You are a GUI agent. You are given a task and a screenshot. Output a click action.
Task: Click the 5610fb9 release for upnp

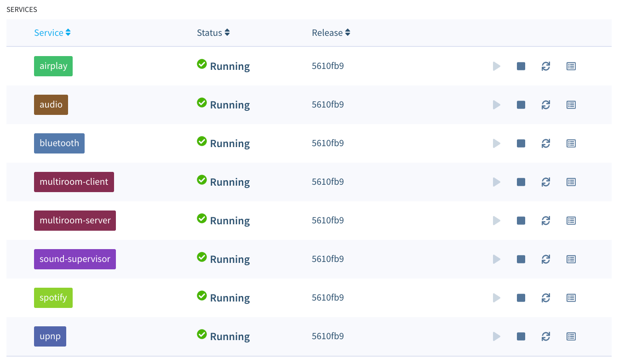point(328,336)
